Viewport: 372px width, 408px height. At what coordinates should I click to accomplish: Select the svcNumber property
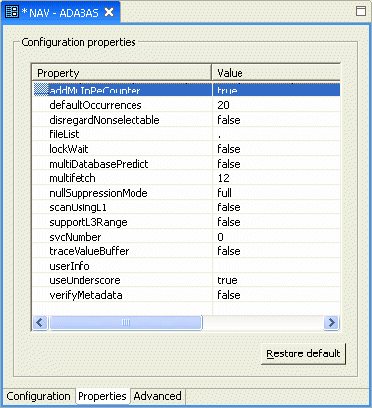tap(75, 237)
